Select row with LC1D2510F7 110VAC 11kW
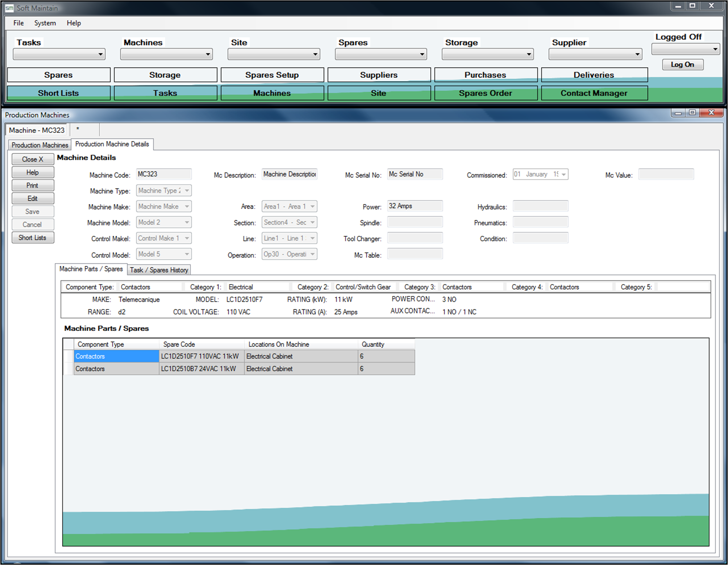728x565 pixels. click(x=239, y=356)
